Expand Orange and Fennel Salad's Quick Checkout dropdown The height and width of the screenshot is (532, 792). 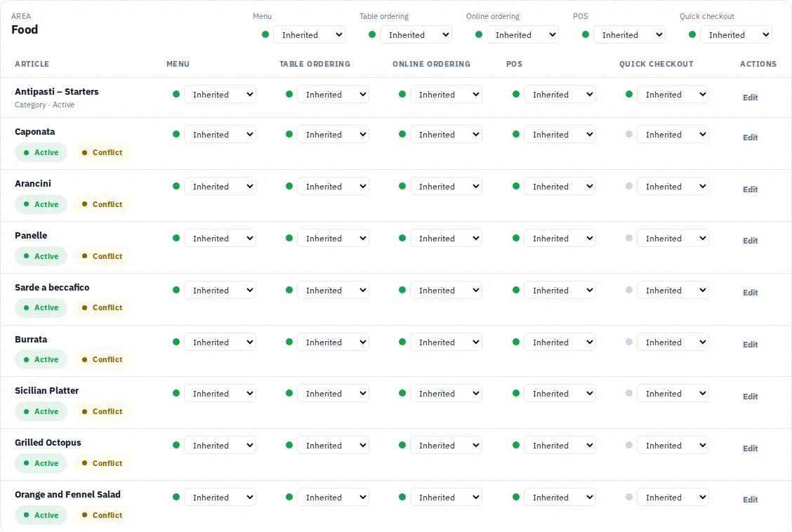(673, 497)
